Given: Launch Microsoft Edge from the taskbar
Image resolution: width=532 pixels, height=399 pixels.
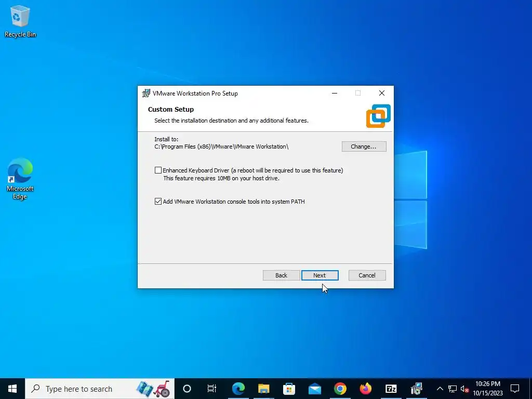Looking at the screenshot, I should tap(238, 389).
